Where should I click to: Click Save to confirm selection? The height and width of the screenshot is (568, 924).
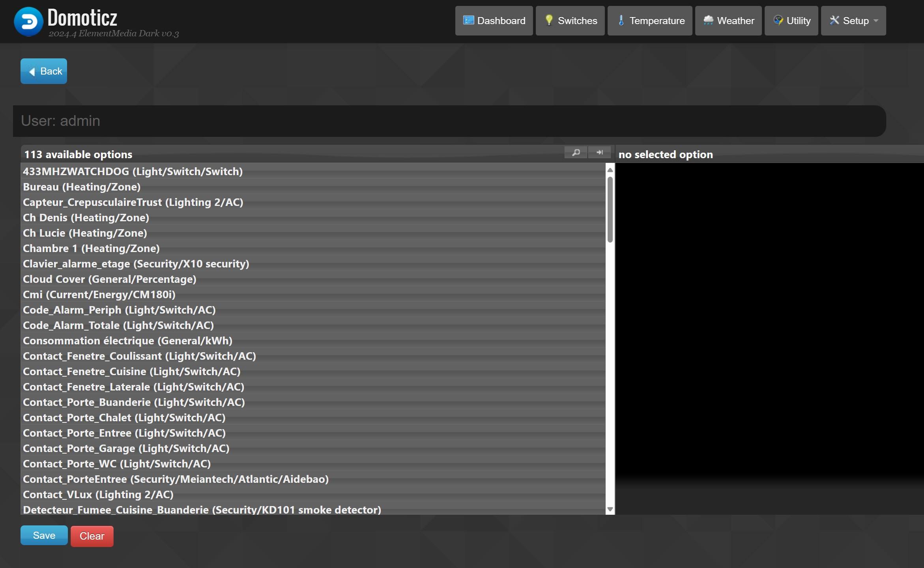pos(44,536)
